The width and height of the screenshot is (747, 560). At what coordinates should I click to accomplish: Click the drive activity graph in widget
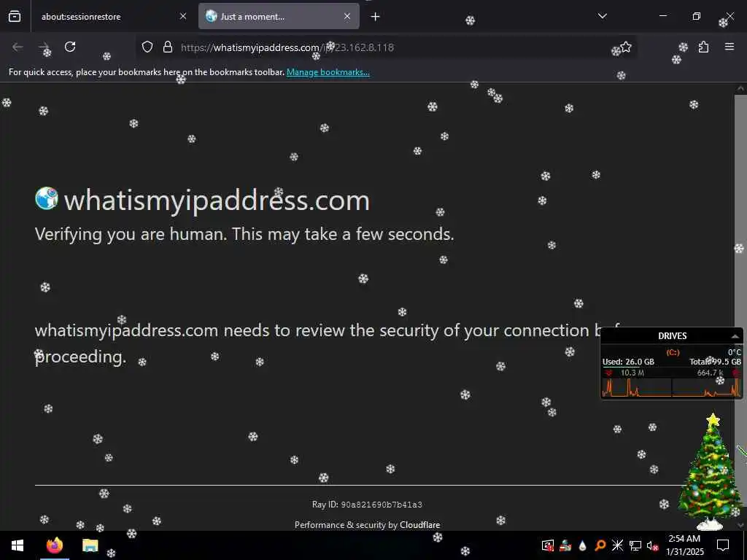click(x=672, y=388)
